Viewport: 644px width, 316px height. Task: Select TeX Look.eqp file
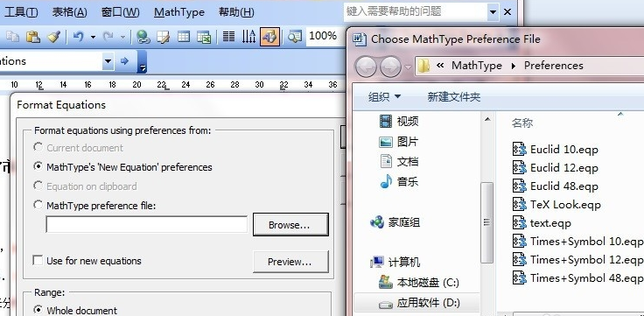(x=556, y=205)
